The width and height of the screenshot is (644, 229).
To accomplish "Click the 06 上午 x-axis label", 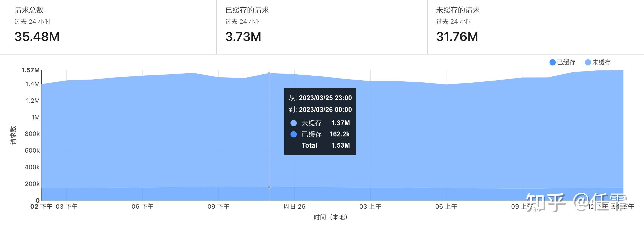I will 446,207.
